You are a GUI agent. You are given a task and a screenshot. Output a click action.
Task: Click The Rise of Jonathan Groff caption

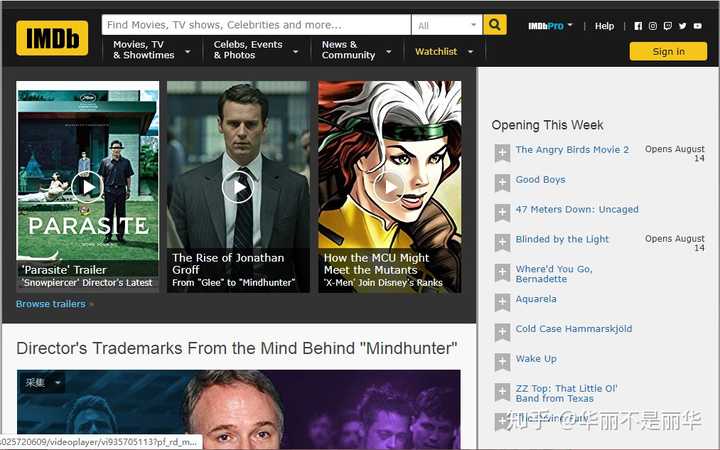tap(228, 264)
